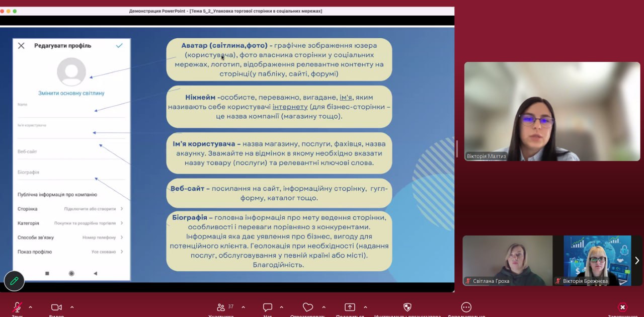This screenshot has height=317, width=644.
Task: Click the red end meeting button
Action: tap(622, 307)
